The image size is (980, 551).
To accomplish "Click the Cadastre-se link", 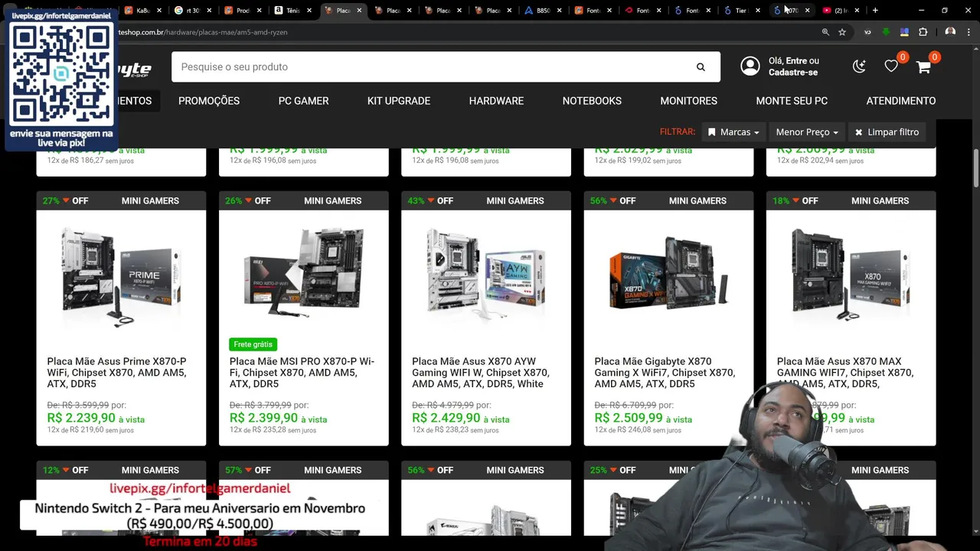I will 793,73.
